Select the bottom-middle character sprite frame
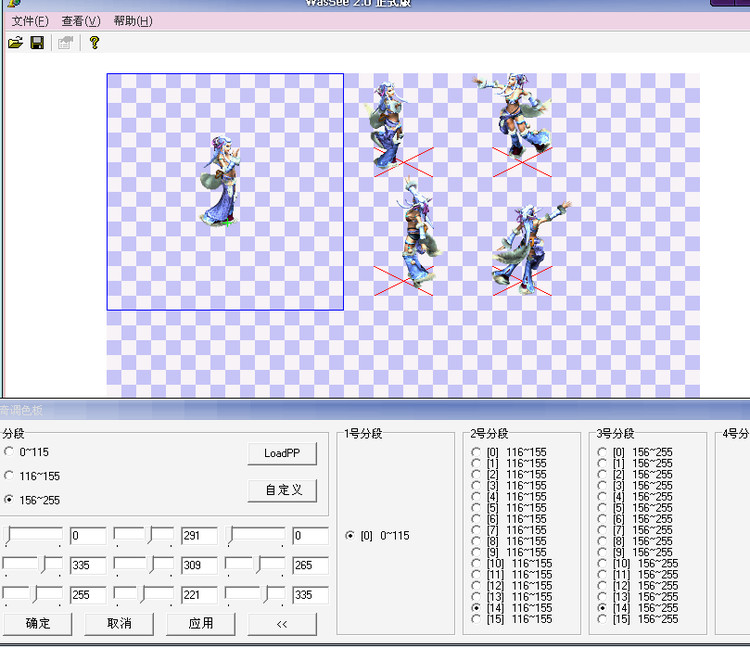Image resolution: width=750 pixels, height=648 pixels. (x=419, y=233)
